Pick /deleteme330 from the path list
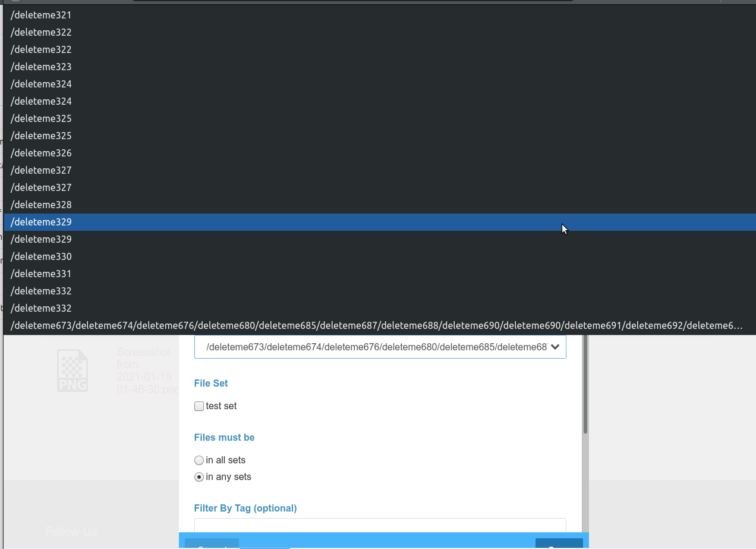 [40, 256]
